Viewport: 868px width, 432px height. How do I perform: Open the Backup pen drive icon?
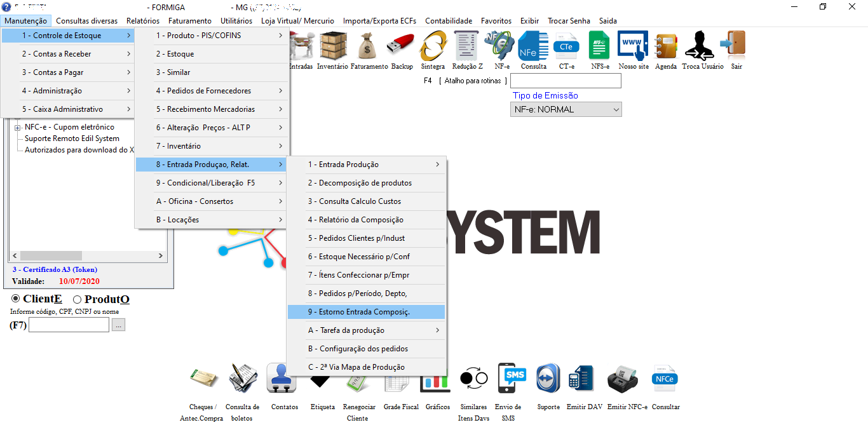point(402,47)
